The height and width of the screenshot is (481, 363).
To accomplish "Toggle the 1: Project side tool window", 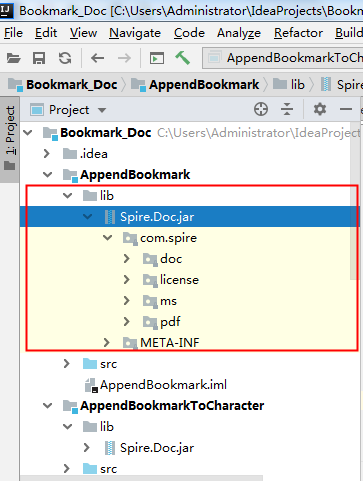I will 10,139.
